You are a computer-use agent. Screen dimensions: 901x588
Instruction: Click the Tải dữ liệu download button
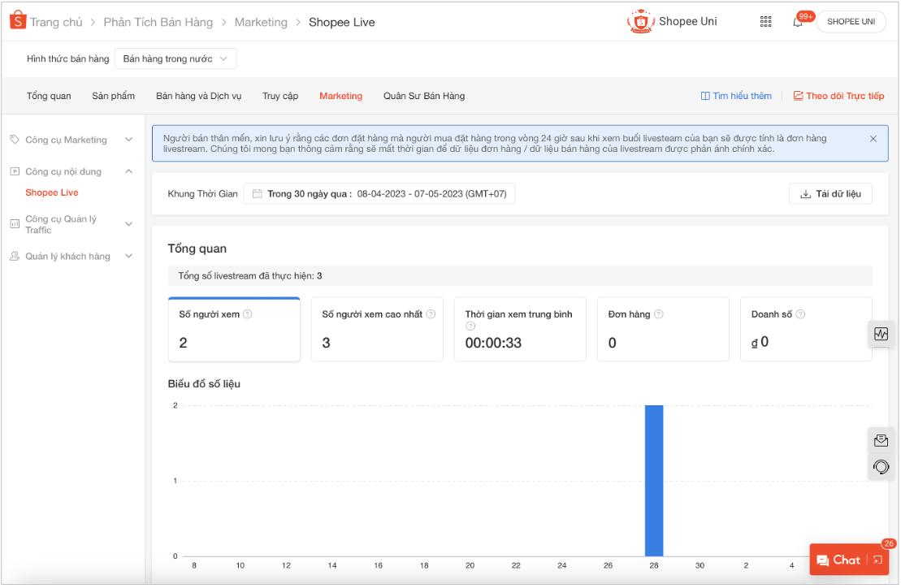[x=830, y=194]
